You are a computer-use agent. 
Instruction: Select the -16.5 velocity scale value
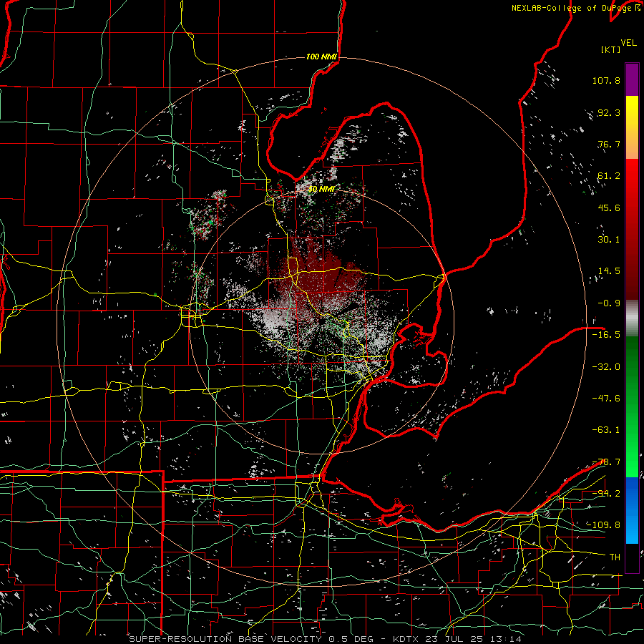[606, 335]
